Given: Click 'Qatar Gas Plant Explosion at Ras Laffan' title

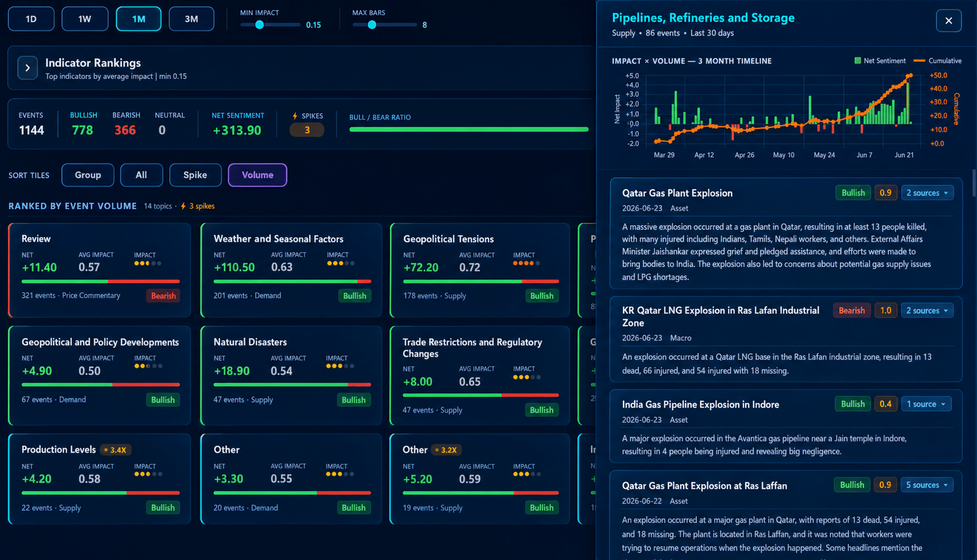Looking at the screenshot, I should [704, 486].
